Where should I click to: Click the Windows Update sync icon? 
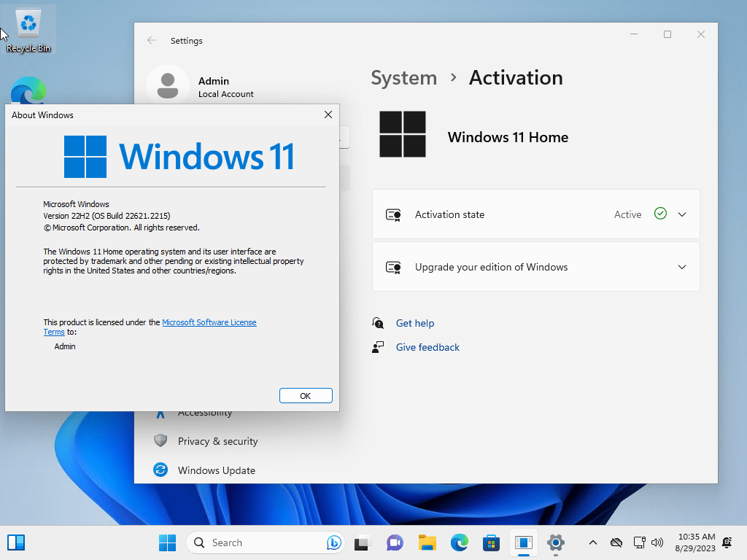point(160,470)
